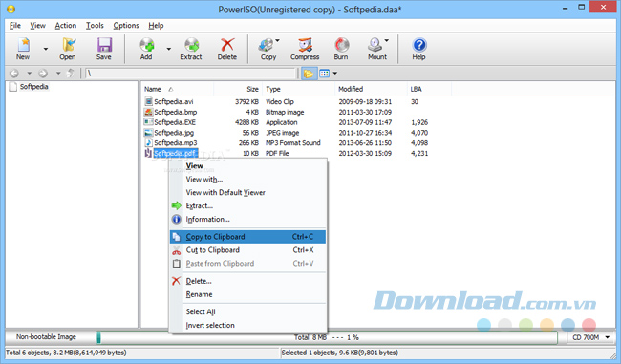Open the Tools menu
Image resolution: width=621 pixels, height=364 pixels.
(x=95, y=26)
